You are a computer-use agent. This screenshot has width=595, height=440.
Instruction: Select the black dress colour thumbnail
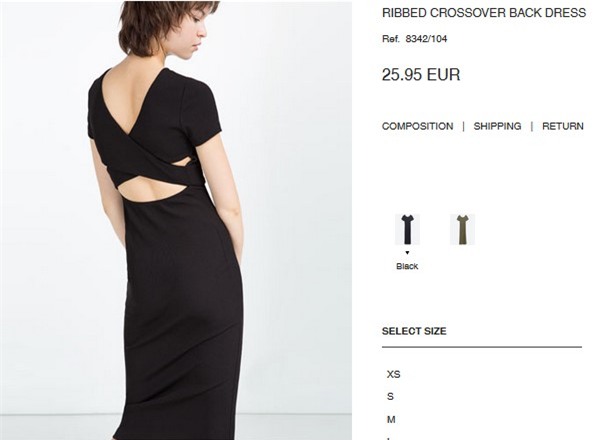click(407, 229)
